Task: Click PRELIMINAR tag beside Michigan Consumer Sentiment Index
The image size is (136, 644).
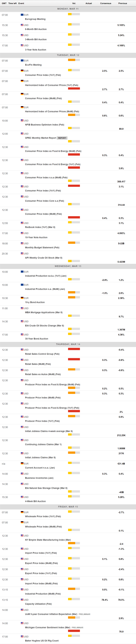Action: tap(77, 627)
